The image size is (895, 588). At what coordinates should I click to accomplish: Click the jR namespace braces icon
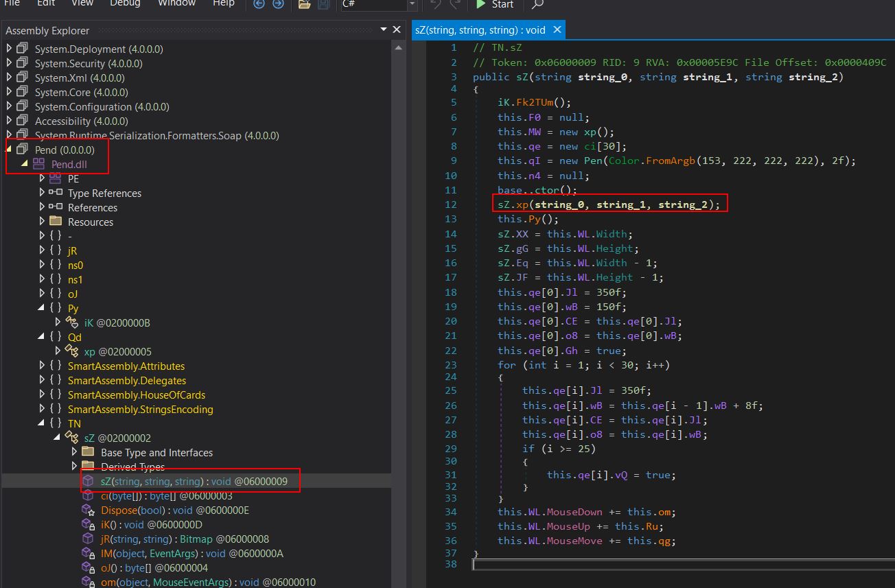[x=56, y=250]
